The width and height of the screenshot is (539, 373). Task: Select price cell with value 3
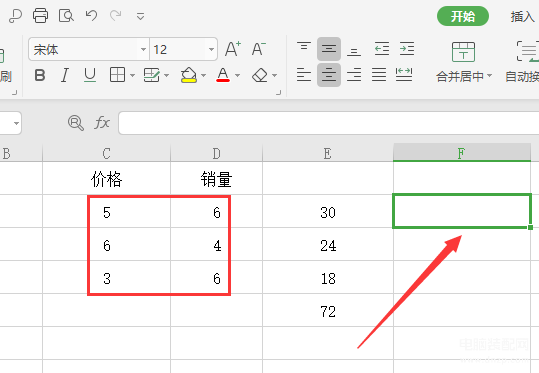[107, 278]
